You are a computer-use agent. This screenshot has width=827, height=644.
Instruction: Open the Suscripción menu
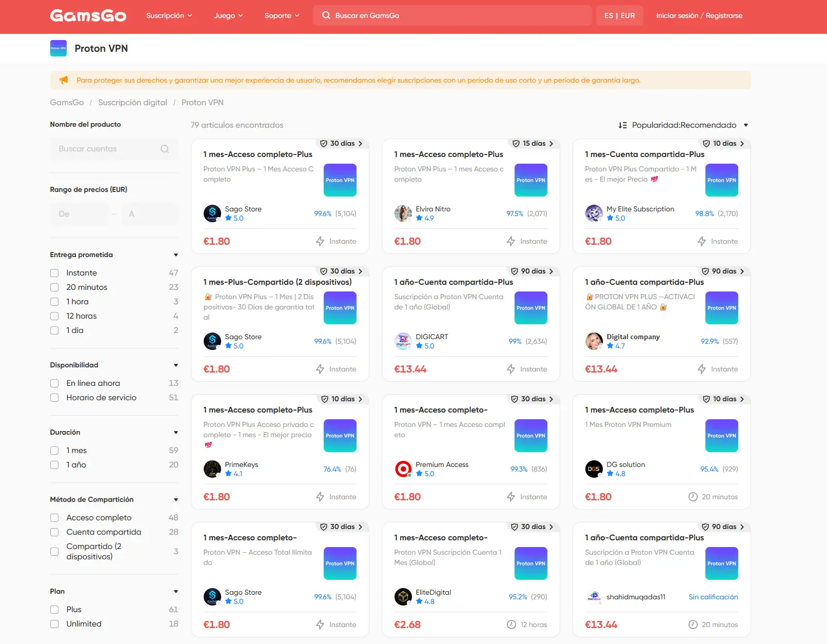click(169, 15)
